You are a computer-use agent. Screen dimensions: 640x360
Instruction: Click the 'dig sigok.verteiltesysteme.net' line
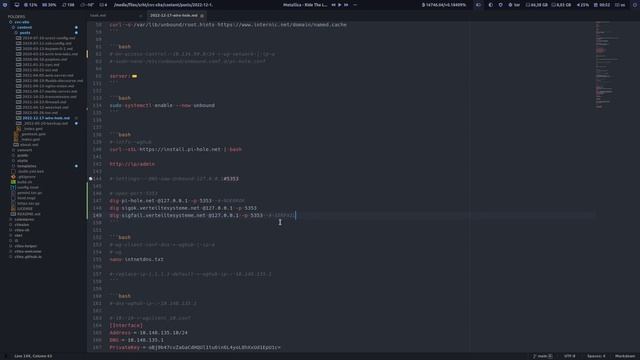(x=183, y=208)
